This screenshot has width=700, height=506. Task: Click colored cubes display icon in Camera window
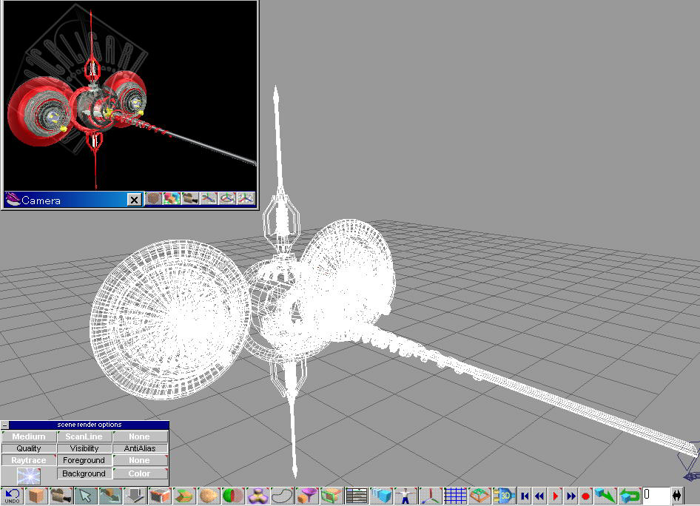click(172, 199)
